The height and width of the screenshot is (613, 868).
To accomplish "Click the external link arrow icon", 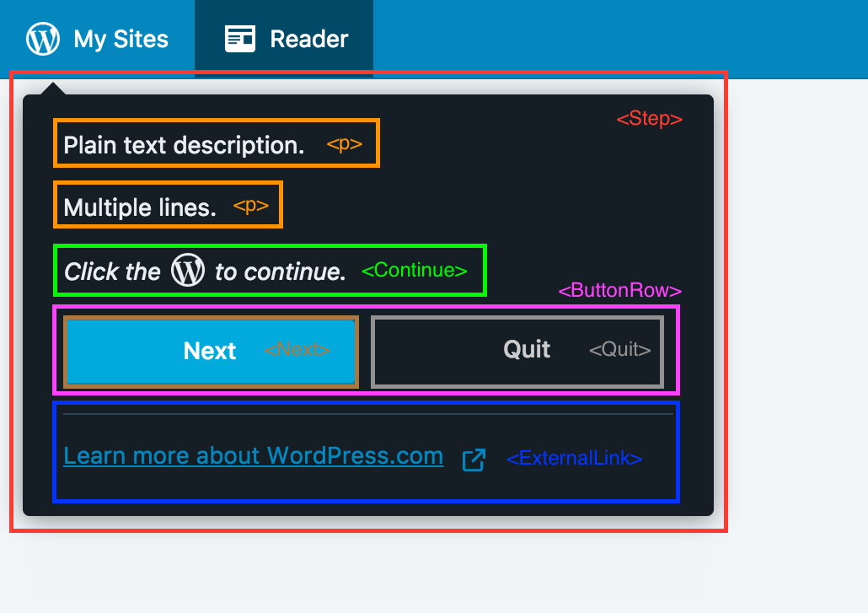I will tap(474, 460).
